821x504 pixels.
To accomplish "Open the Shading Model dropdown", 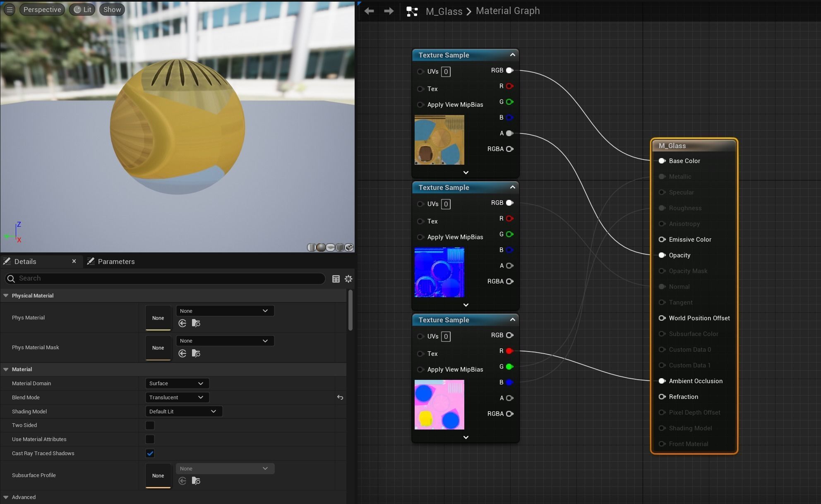I will (x=183, y=411).
